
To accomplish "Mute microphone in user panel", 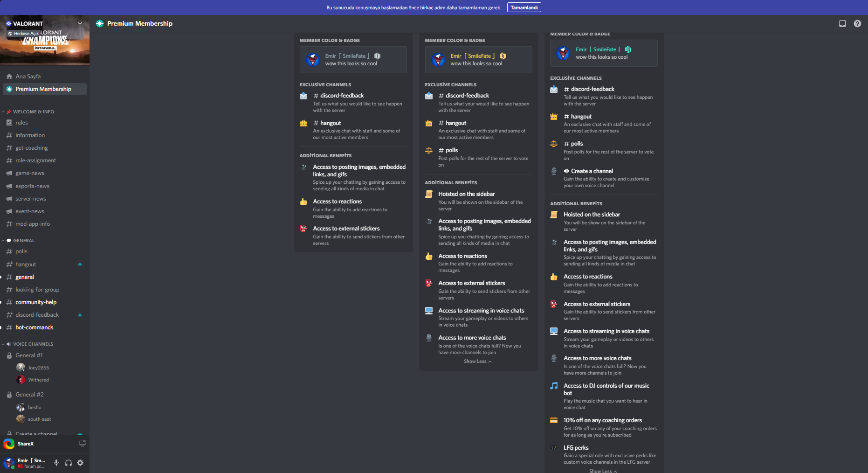I will [x=56, y=463].
